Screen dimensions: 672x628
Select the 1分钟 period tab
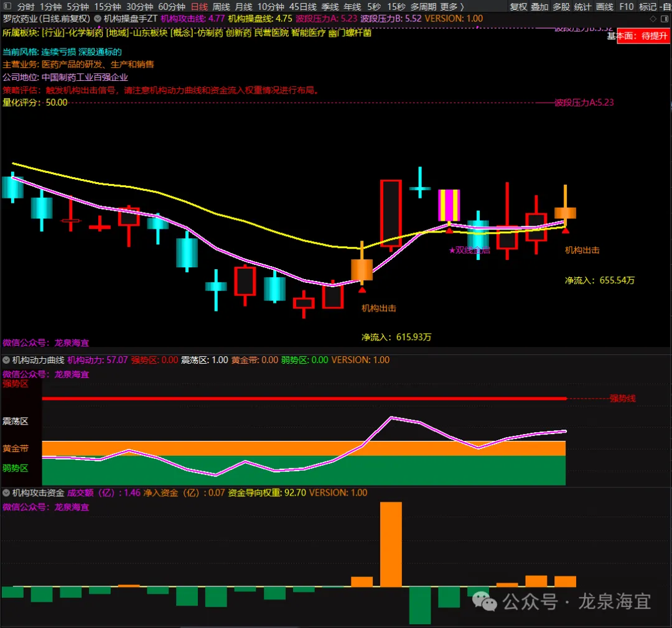pos(50,7)
